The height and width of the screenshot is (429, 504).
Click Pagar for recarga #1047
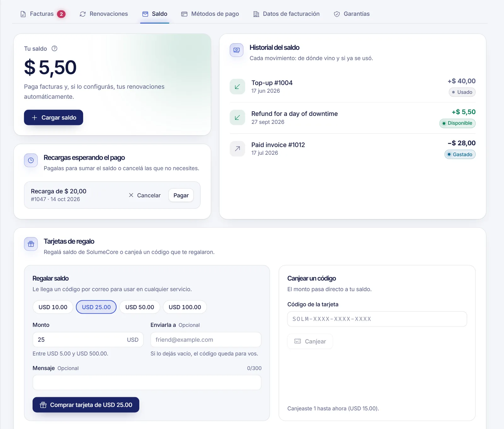click(x=181, y=195)
